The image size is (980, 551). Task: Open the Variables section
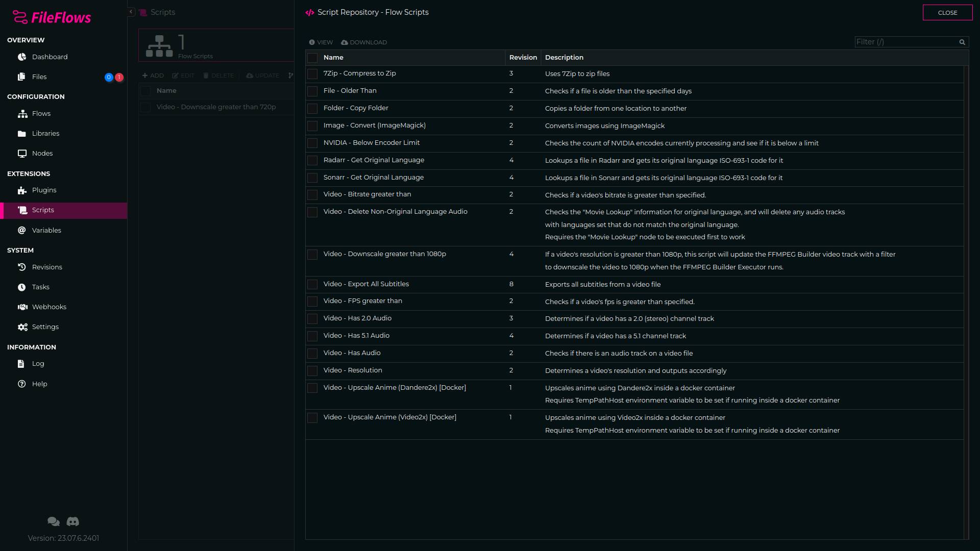[46, 230]
